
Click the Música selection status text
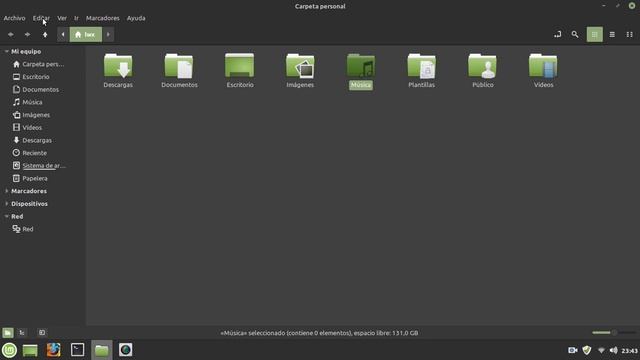[x=319, y=333]
